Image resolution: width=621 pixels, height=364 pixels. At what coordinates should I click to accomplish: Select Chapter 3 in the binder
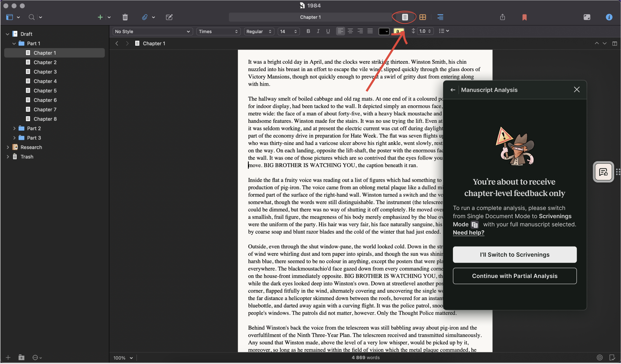pos(54,72)
